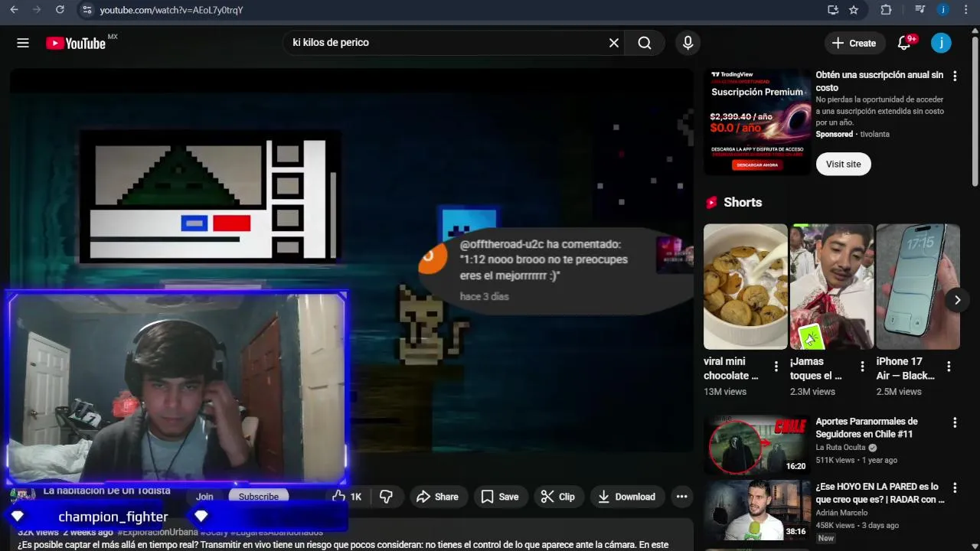The height and width of the screenshot is (551, 980).
Task: Open options for Jamas toques short
Action: 862,367
